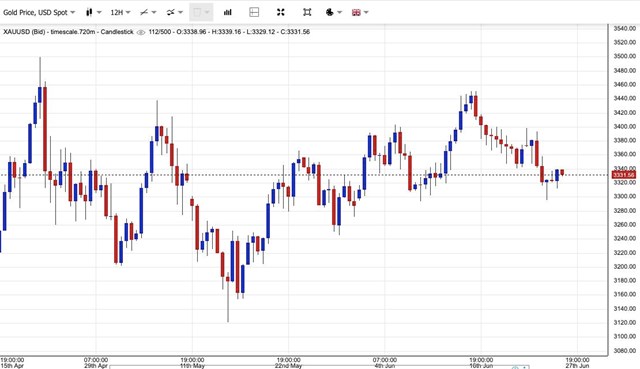Click the 3120.00 price axis label
640x369 pixels.
click(624, 322)
